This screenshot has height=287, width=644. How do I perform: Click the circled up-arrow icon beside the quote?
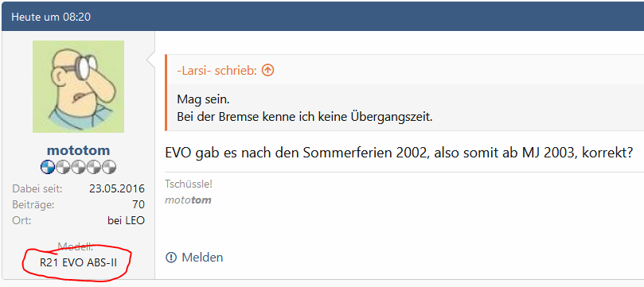click(x=267, y=71)
